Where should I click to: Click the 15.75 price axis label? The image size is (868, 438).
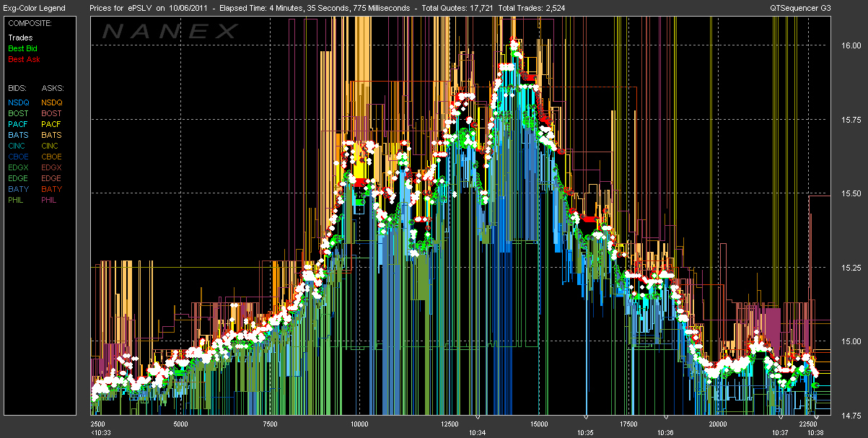(850, 120)
